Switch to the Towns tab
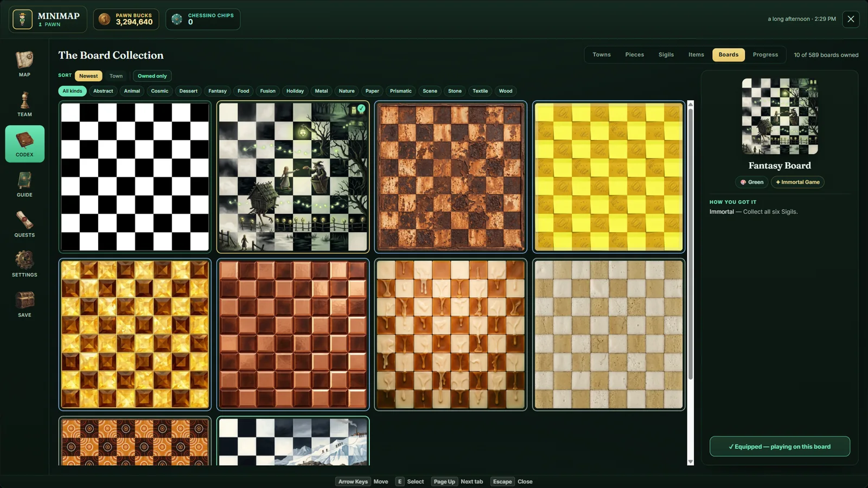This screenshot has height=488, width=868. 602,55
